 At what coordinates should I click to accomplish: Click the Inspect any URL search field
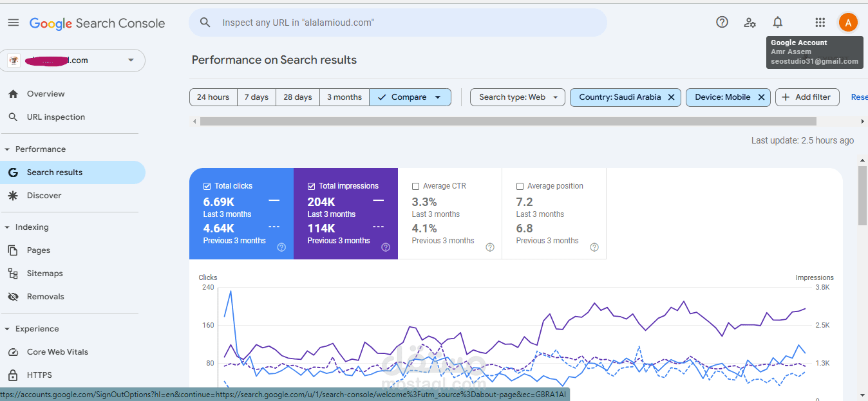[398, 23]
